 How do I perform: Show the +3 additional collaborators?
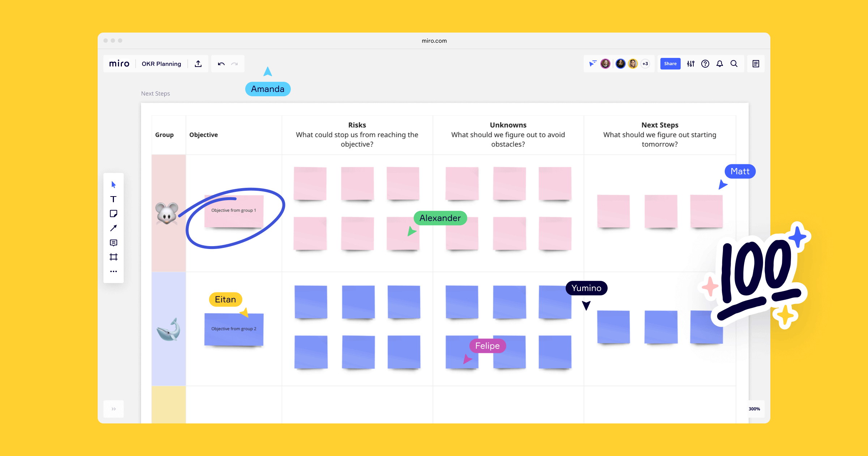(645, 64)
